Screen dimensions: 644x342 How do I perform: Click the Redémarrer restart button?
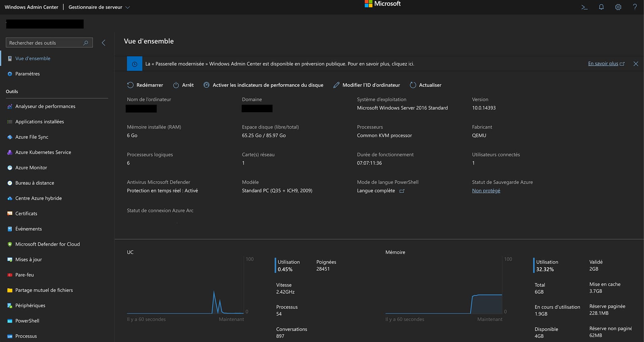pos(145,85)
